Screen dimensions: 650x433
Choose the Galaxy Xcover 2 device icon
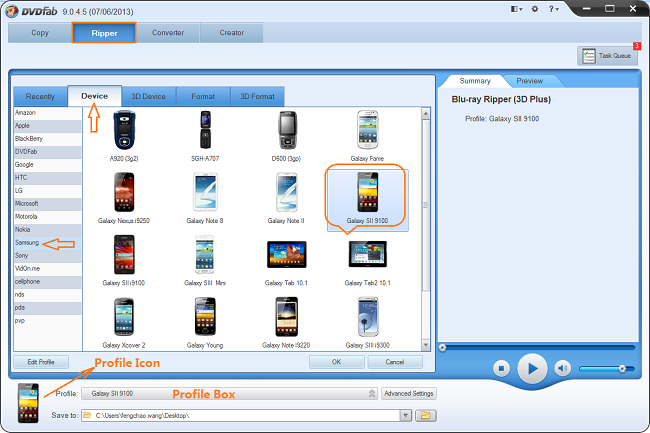[x=124, y=317]
